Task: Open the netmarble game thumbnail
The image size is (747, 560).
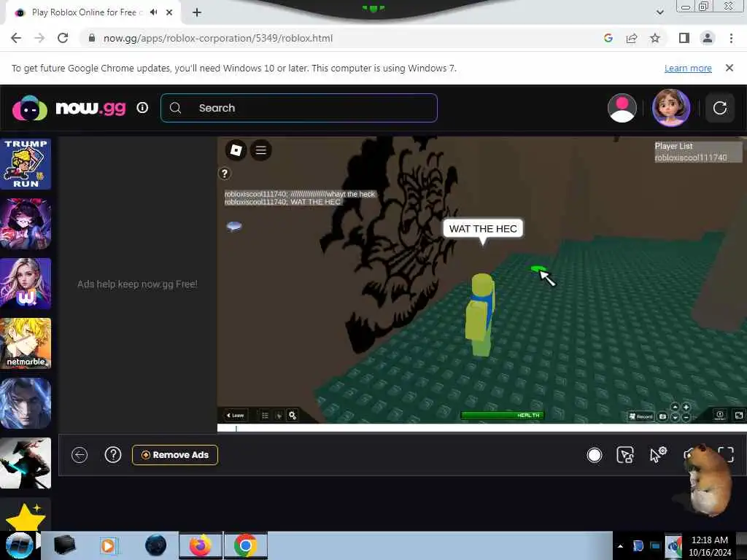Action: coord(26,343)
